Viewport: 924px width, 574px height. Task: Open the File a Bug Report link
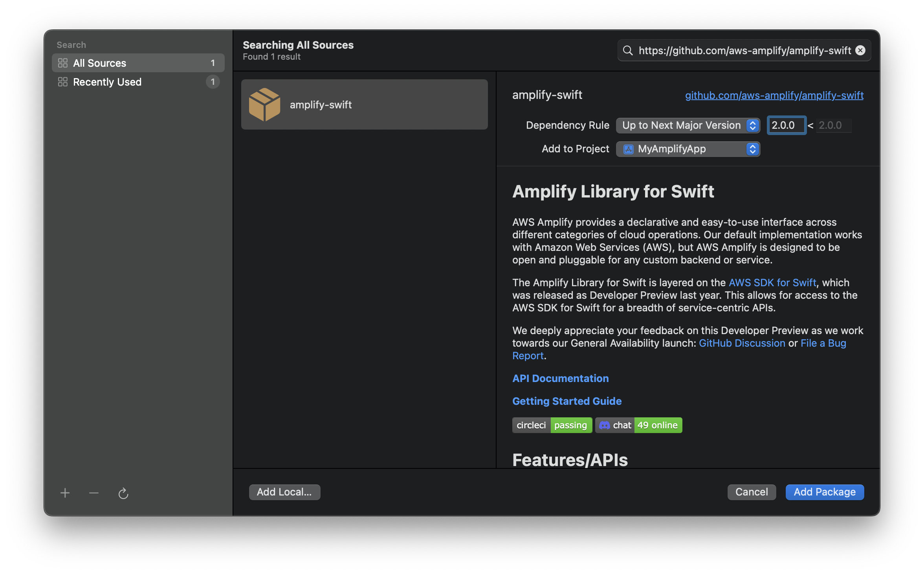(679, 349)
